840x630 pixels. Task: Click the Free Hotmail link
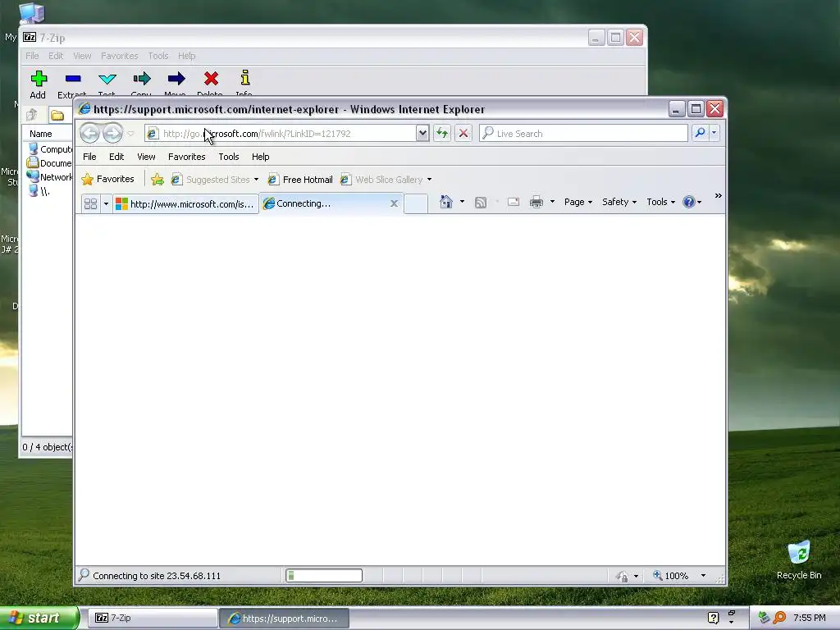tap(300, 180)
